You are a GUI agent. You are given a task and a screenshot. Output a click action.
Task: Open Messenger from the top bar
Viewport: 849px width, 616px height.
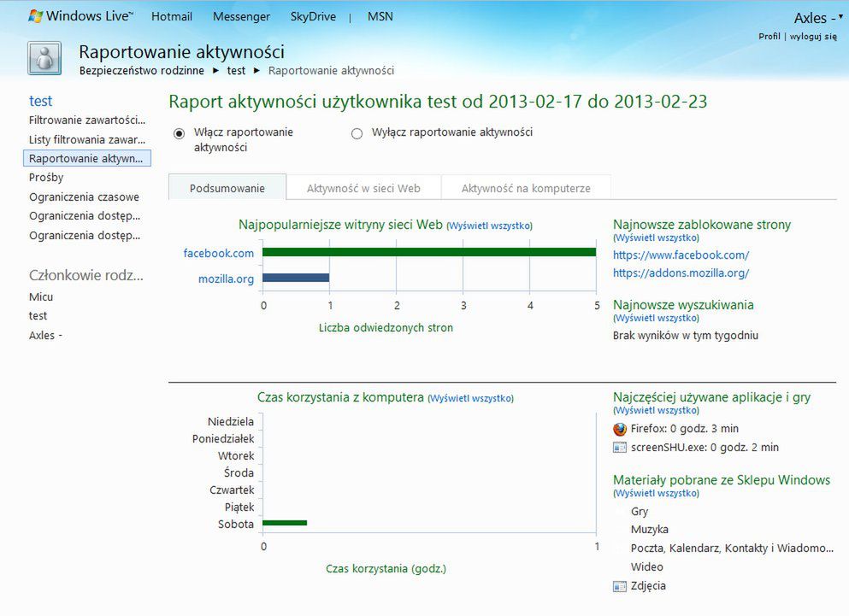click(241, 17)
